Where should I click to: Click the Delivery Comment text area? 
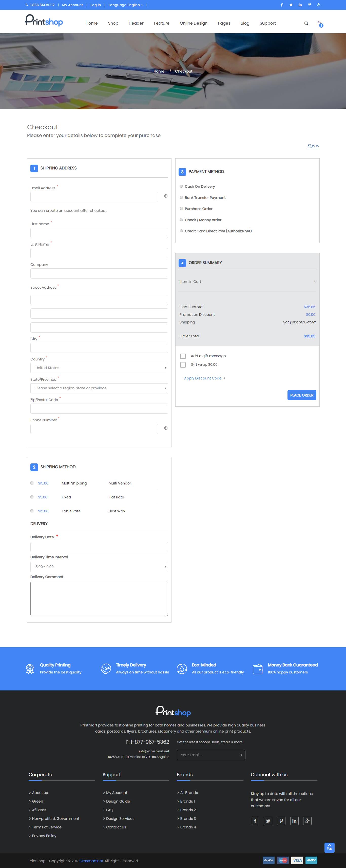[x=99, y=598]
